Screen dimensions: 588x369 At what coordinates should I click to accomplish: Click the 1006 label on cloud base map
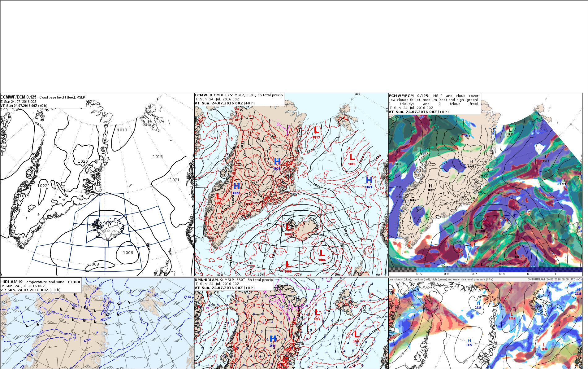point(128,253)
